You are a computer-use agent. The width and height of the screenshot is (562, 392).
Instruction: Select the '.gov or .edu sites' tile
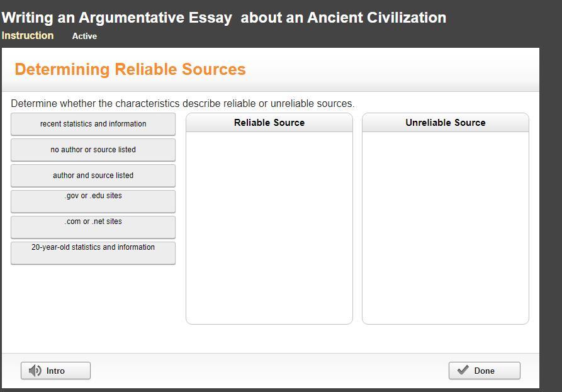93,201
